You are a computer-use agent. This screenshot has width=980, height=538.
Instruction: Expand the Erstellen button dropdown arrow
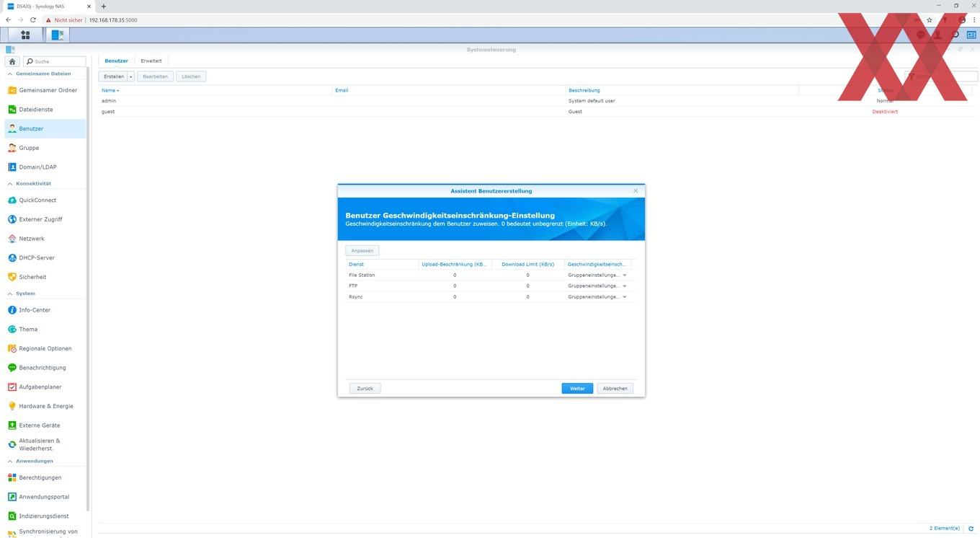(x=131, y=76)
